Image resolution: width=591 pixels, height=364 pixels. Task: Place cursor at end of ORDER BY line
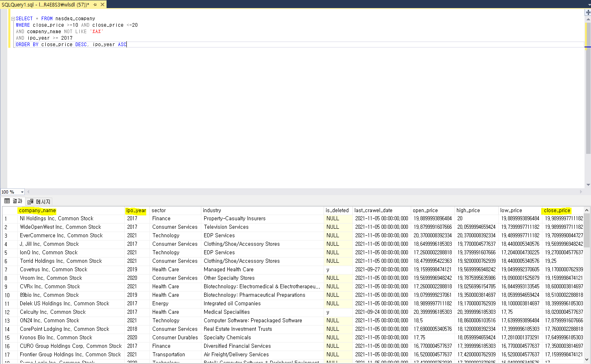127,45
